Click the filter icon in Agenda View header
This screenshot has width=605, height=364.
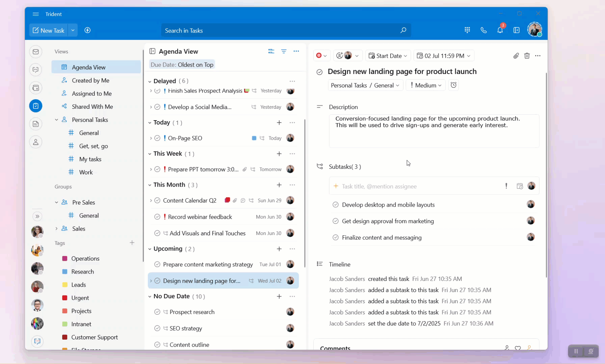(x=284, y=51)
